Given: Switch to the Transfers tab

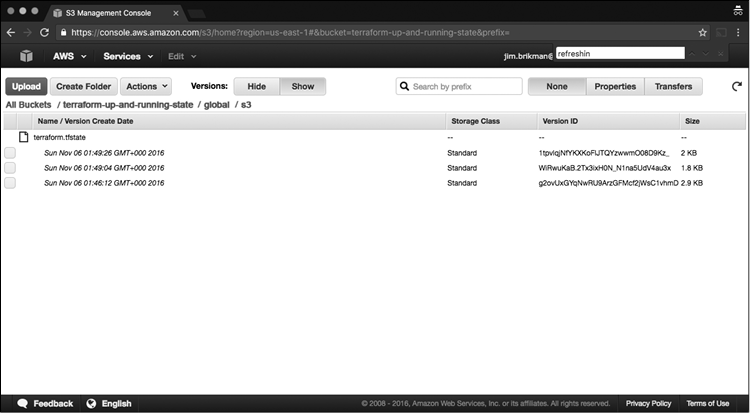Looking at the screenshot, I should (673, 87).
